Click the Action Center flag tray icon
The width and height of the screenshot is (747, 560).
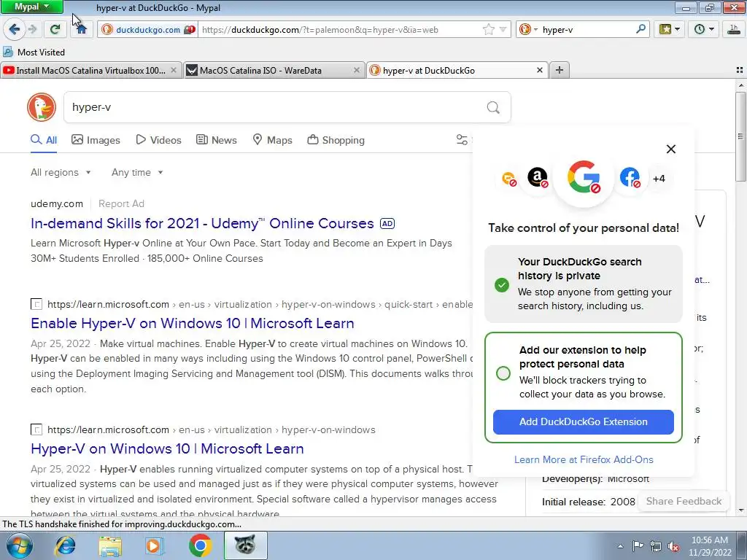point(638,546)
